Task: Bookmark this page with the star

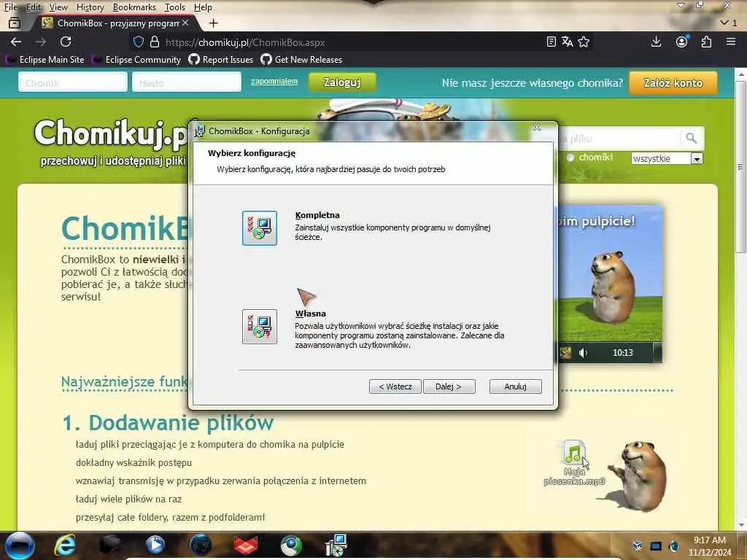Action: click(x=584, y=42)
